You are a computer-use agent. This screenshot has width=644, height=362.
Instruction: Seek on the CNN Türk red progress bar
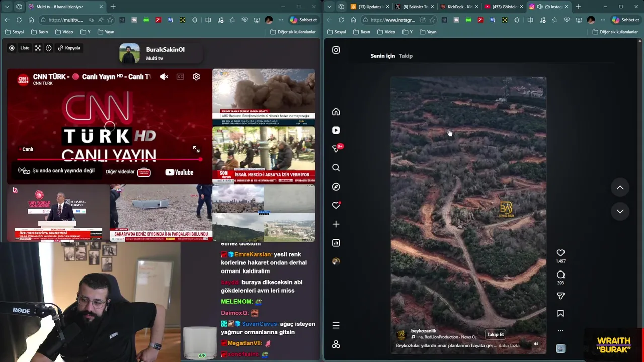pyautogui.click(x=109, y=160)
